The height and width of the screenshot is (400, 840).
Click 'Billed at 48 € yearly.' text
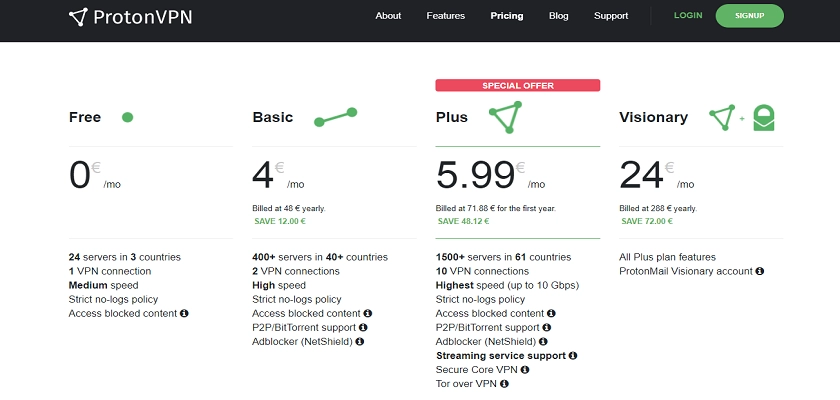pyautogui.click(x=289, y=208)
